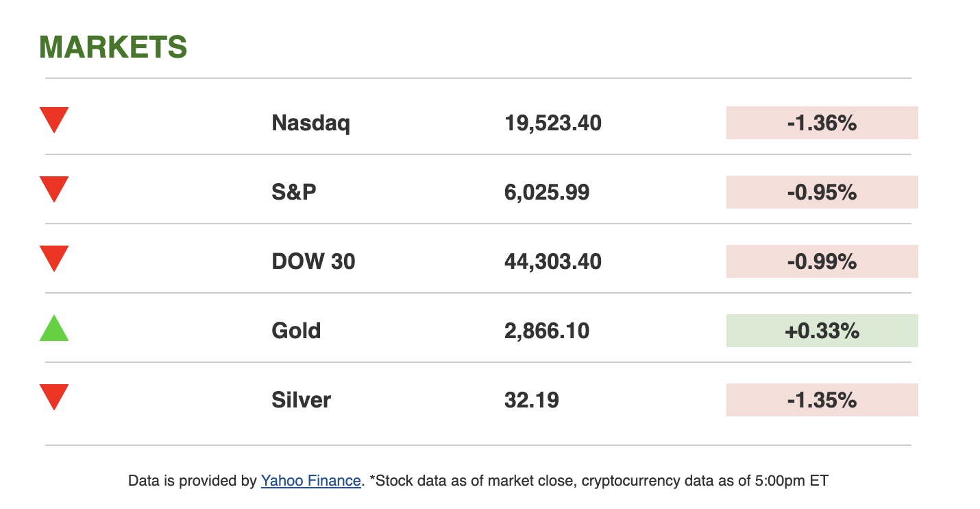
Task: Click the green up arrow beside Gold
Action: (x=54, y=329)
